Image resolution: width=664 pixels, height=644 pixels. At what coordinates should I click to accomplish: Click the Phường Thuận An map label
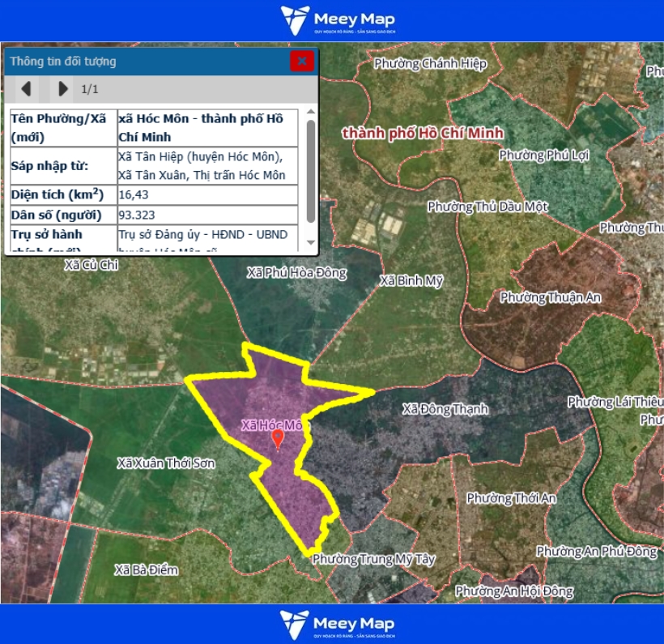point(551,297)
